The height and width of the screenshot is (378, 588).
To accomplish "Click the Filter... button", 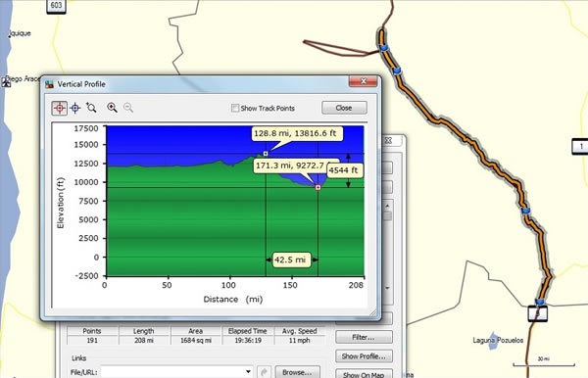I will pyautogui.click(x=364, y=337).
